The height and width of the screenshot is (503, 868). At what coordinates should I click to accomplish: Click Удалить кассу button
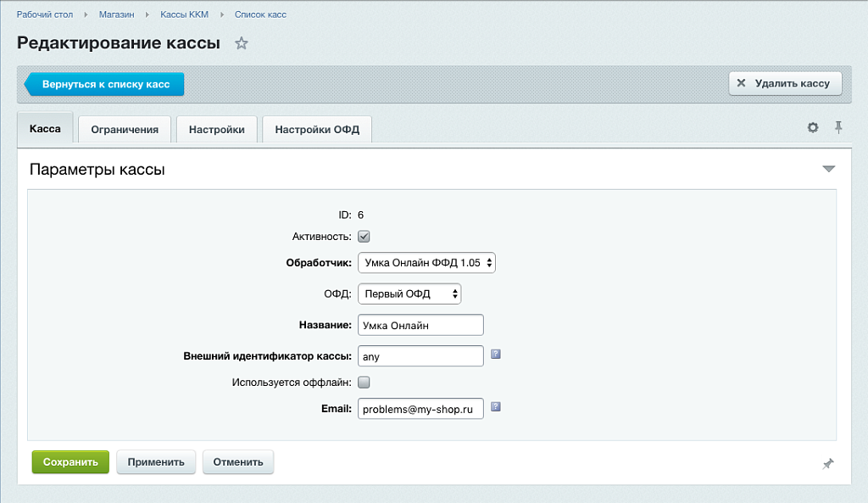[x=785, y=83]
